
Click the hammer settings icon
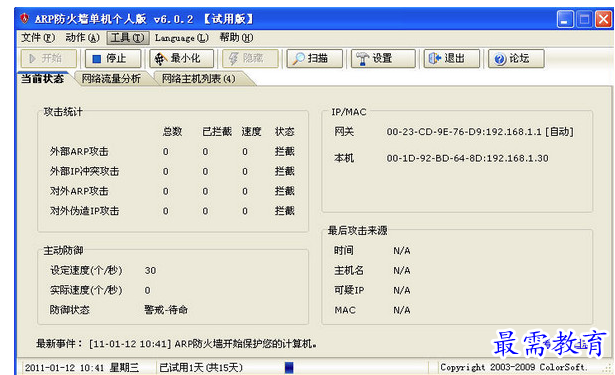coord(362,59)
